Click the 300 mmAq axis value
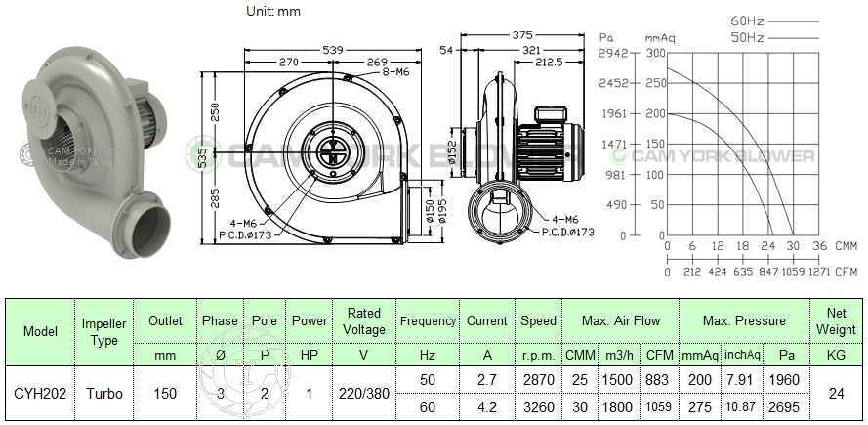 [x=656, y=53]
